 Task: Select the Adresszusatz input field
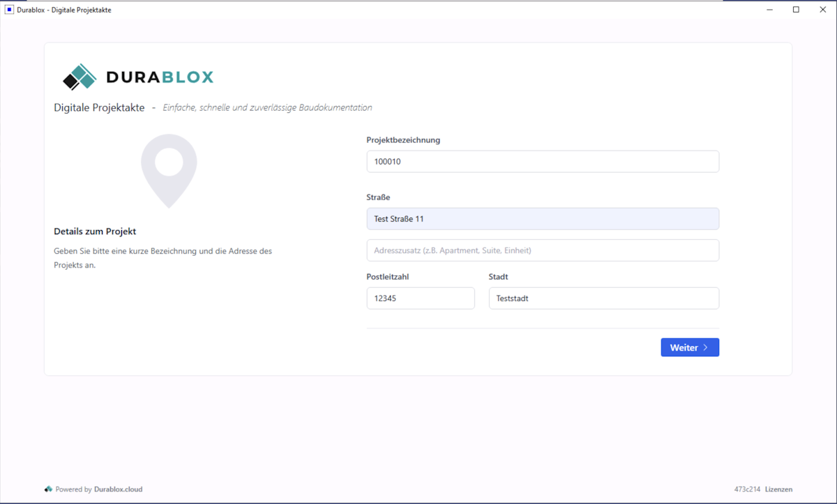543,250
